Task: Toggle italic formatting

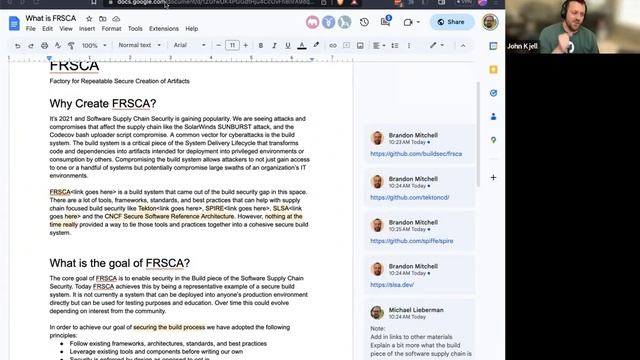Action: (274, 45)
